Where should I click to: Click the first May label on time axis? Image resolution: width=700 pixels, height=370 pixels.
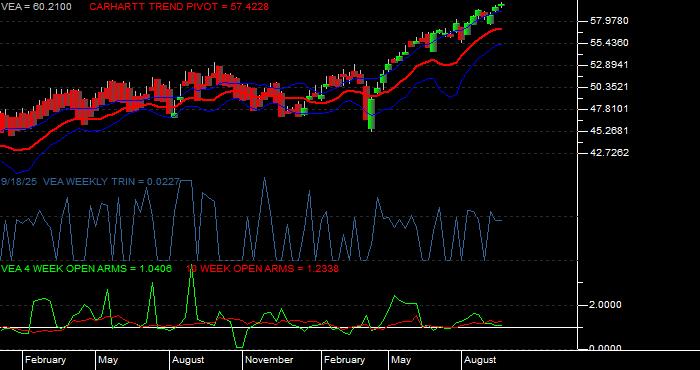[x=108, y=360]
